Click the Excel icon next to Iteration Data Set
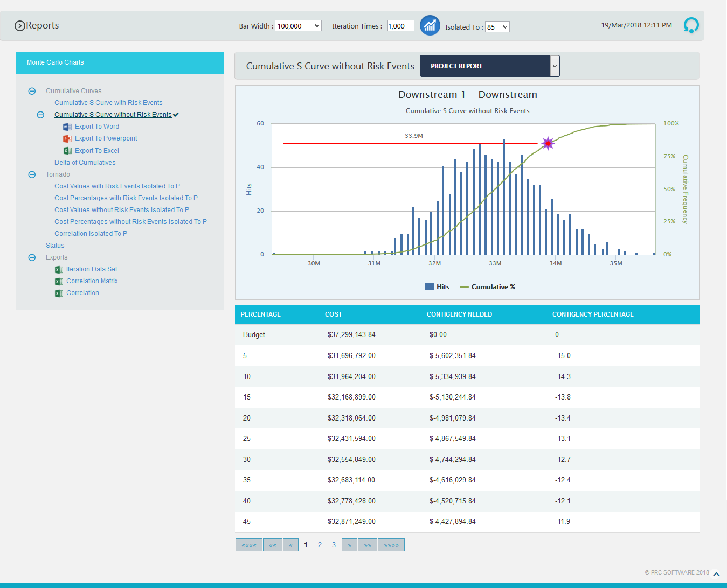727x588 pixels. (58, 269)
